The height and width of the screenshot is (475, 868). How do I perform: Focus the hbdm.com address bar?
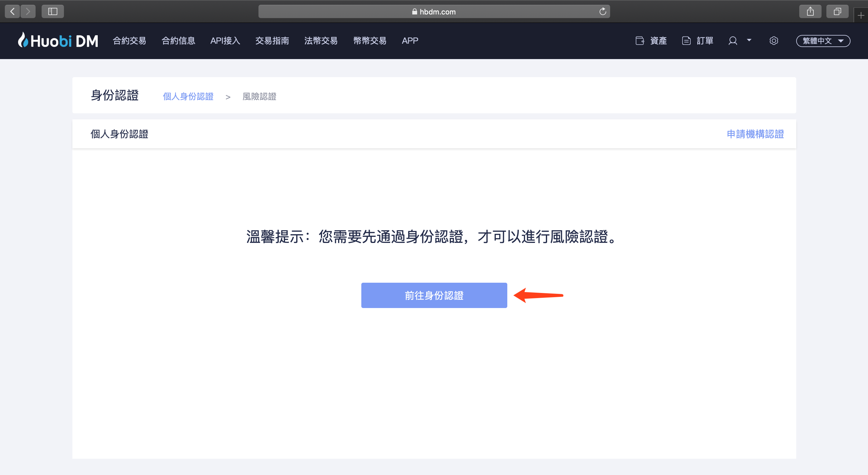(x=434, y=11)
